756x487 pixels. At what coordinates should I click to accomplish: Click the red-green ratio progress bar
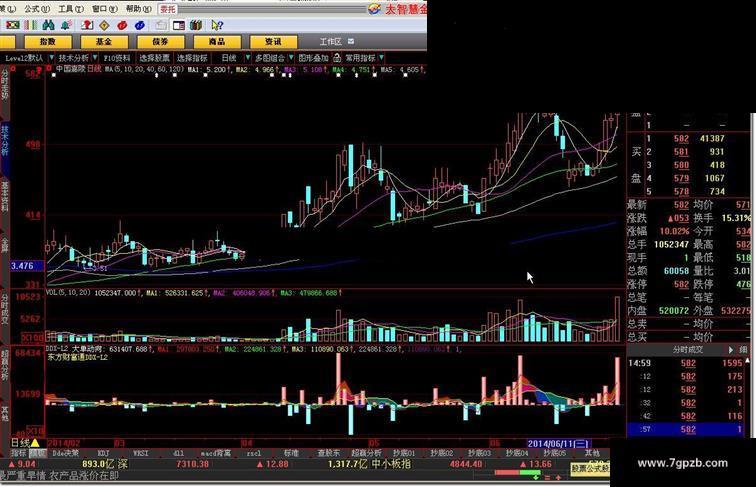pos(517,472)
